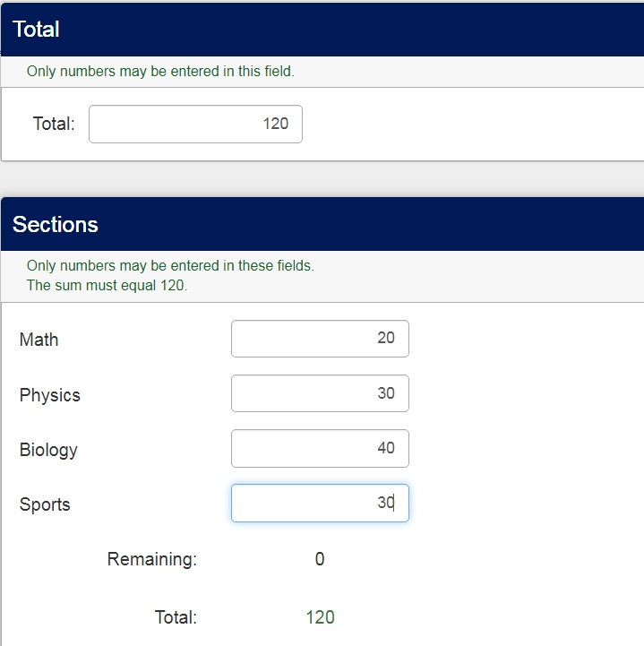Click the dark blue Total panel header
The image size is (644, 646).
click(322, 30)
